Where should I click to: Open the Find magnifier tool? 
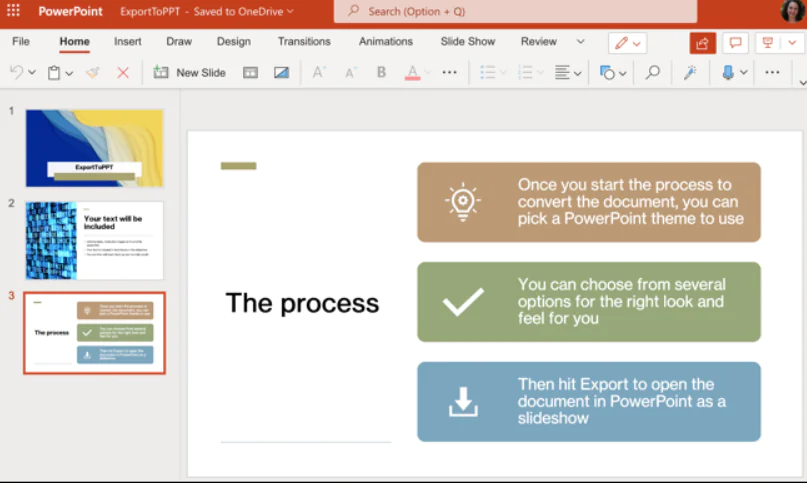pyautogui.click(x=652, y=73)
